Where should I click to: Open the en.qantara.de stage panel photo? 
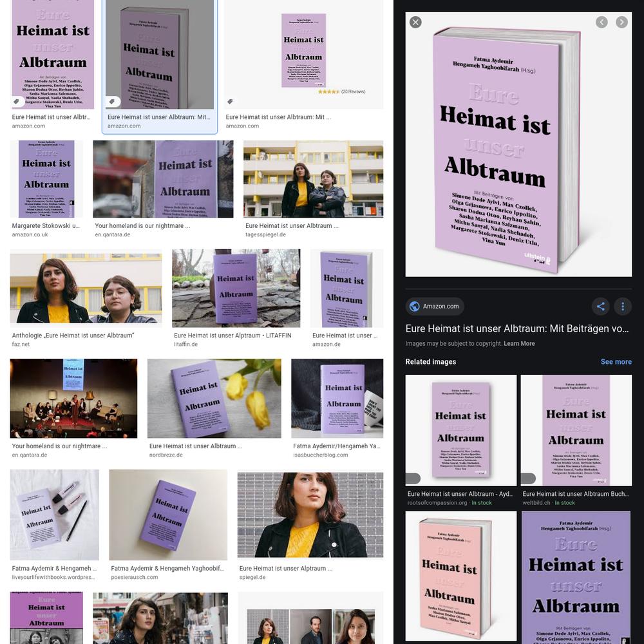[73, 399]
